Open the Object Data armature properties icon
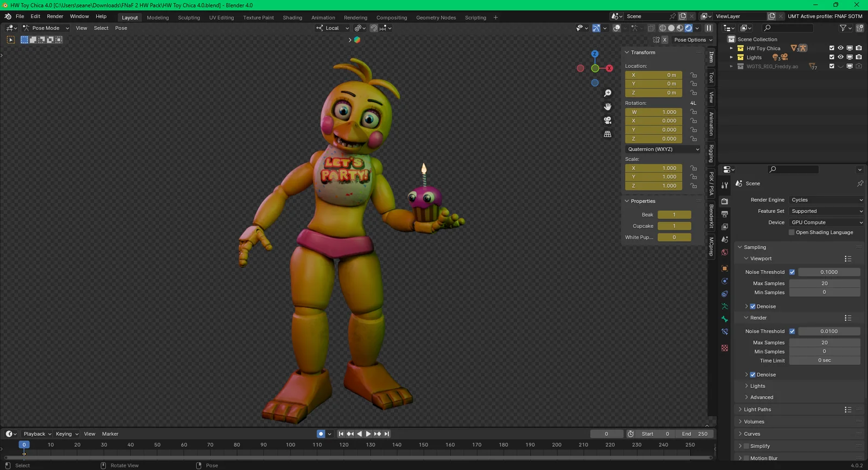The width and height of the screenshot is (868, 470). tap(725, 307)
